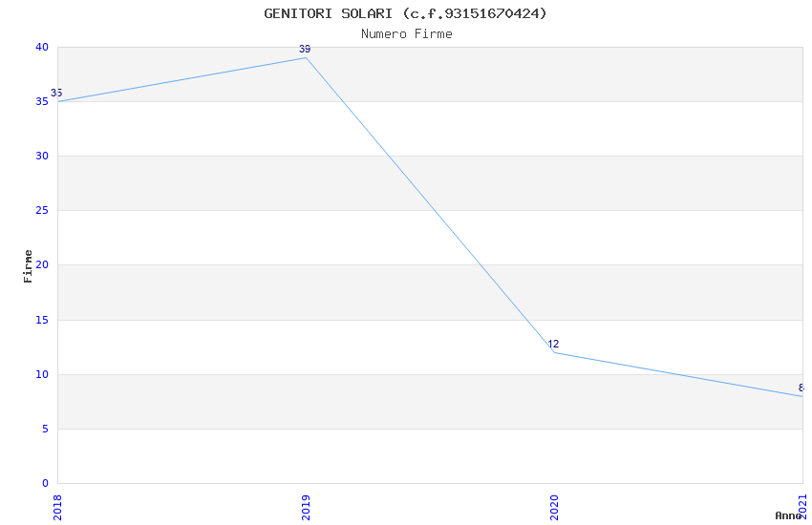Click the data point value 39
Viewport: 812px width, 525px height.
tap(305, 49)
